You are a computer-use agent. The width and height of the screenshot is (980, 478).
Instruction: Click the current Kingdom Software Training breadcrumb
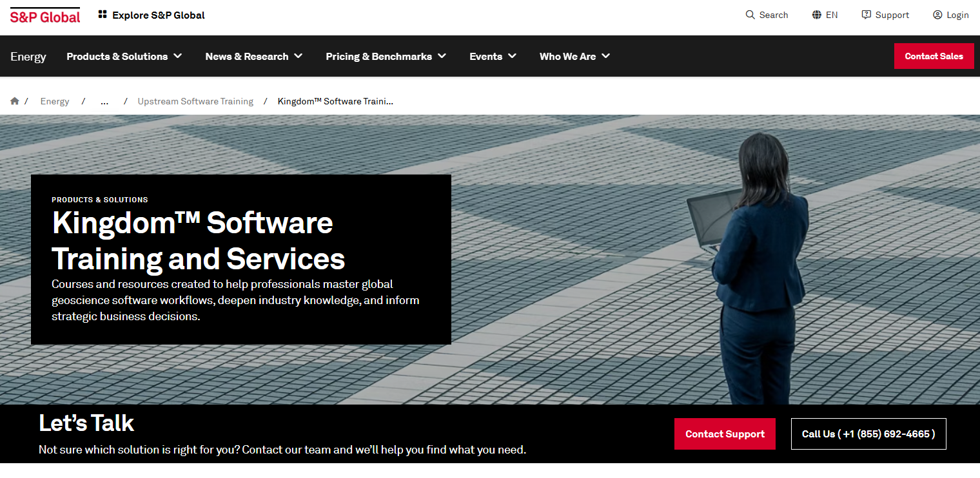[x=335, y=101]
